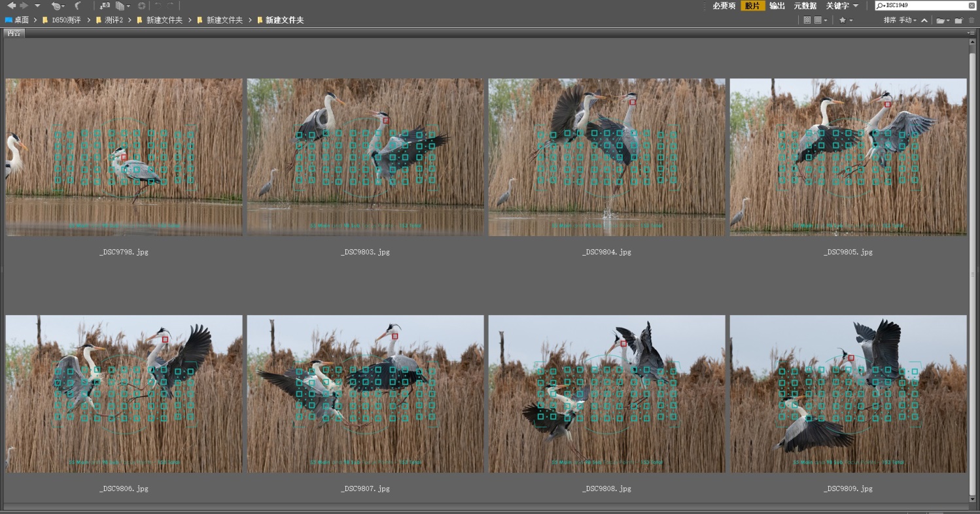Click the Back navigation arrow
Screen dimensions: 980x514
(12, 5)
